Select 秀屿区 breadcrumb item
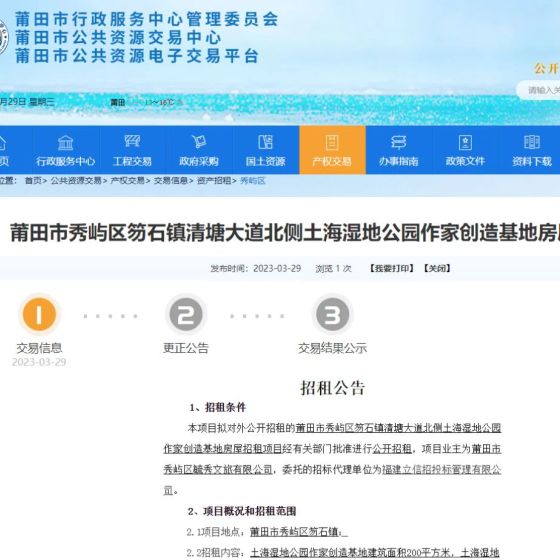560x560 pixels. [253, 181]
